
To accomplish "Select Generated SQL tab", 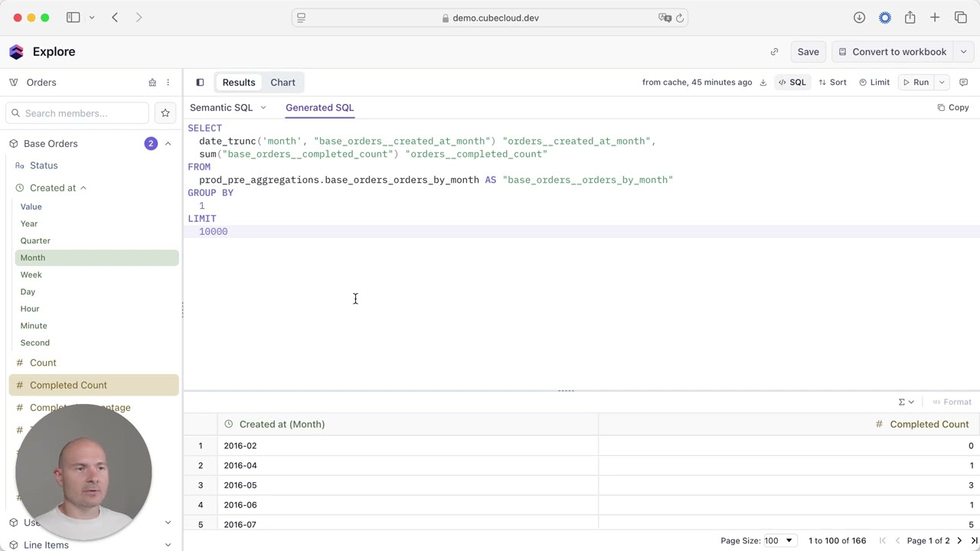I will [x=319, y=108].
